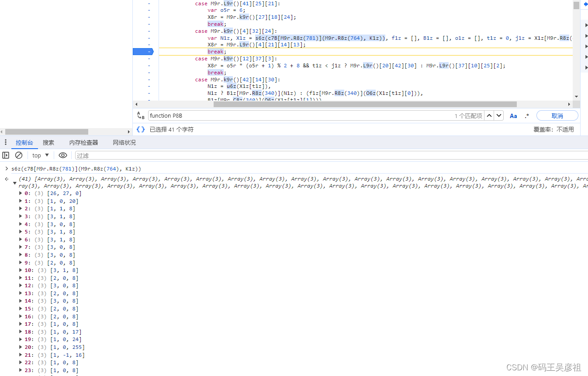Expand array entry 17: [1, 0, 8]

(21, 324)
